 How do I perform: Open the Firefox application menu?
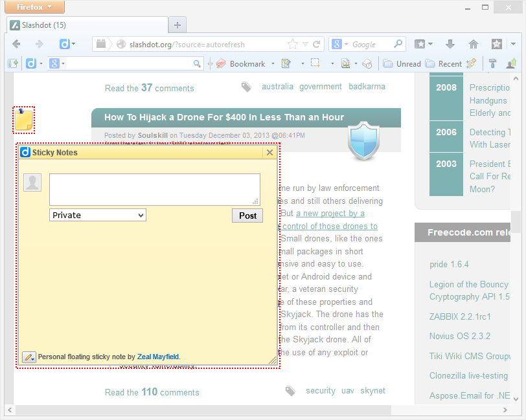34,6
